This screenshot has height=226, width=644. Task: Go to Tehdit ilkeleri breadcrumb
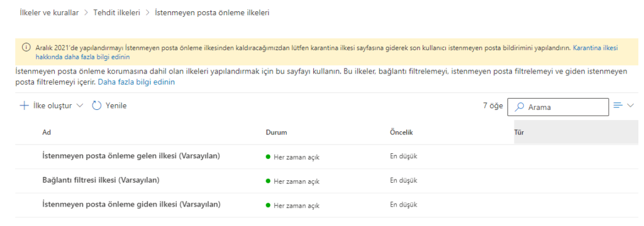[116, 13]
